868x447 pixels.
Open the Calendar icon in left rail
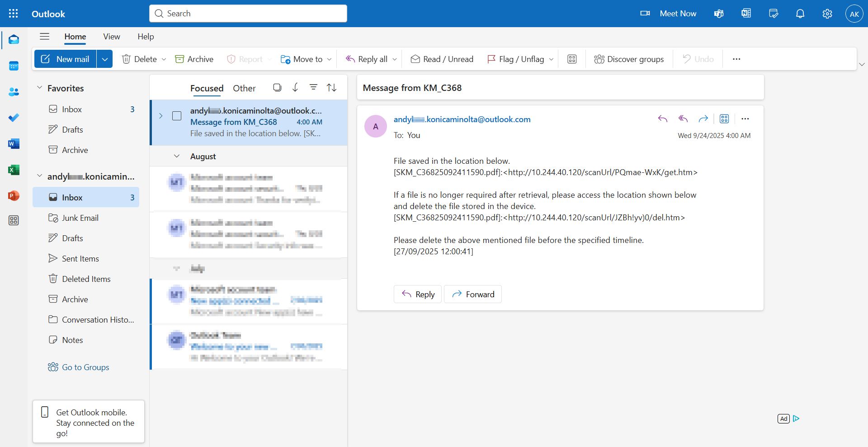[x=14, y=66]
